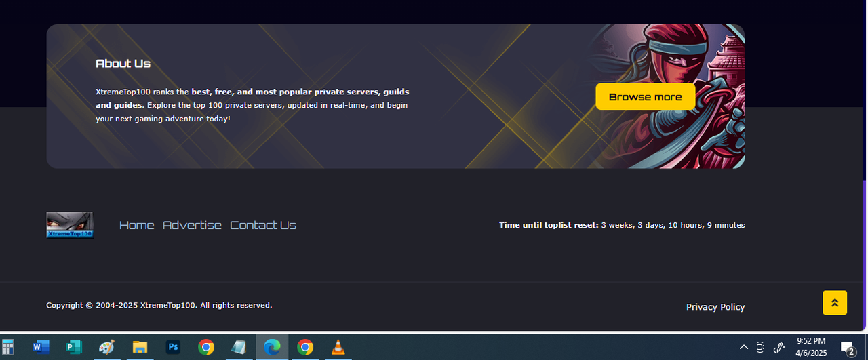The height and width of the screenshot is (360, 868).
Task: Click the Meet Now tray icon
Action: point(761,347)
